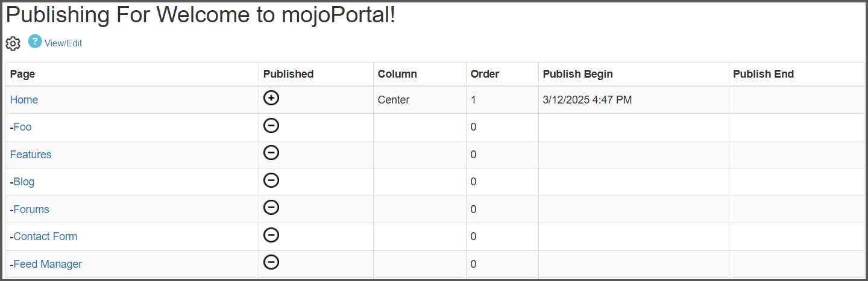Open the View/Edit link
The width and height of the screenshot is (868, 281).
(63, 43)
